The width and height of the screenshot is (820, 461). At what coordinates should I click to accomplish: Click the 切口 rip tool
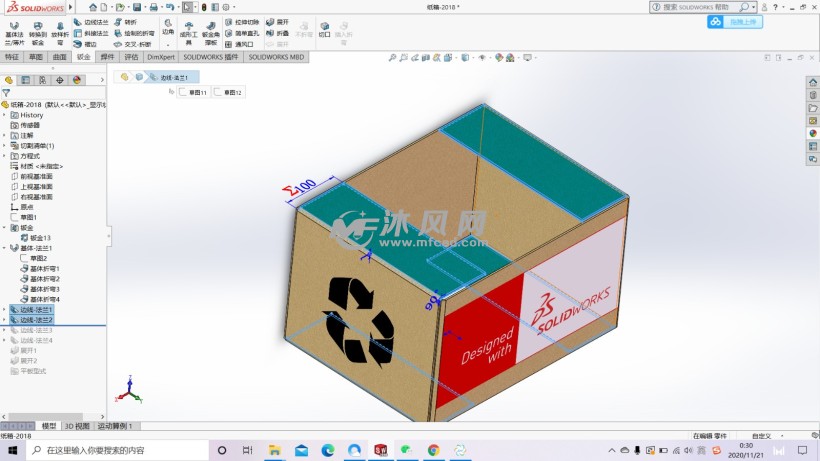click(x=325, y=29)
